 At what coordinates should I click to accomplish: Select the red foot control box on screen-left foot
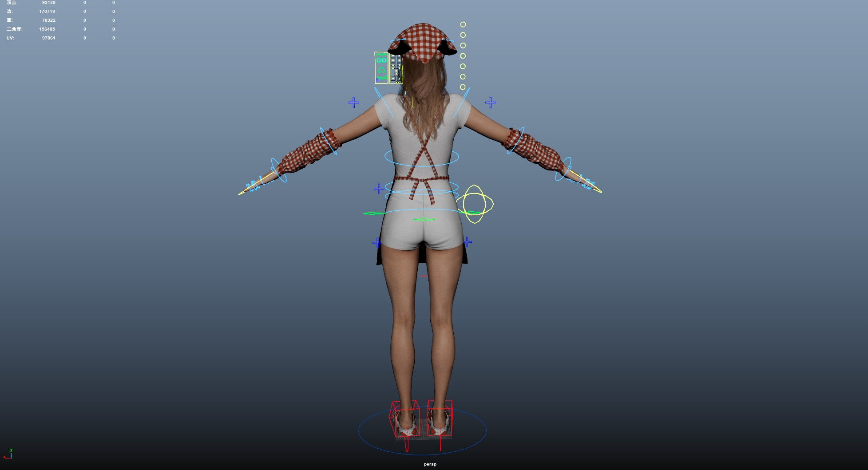(404, 420)
